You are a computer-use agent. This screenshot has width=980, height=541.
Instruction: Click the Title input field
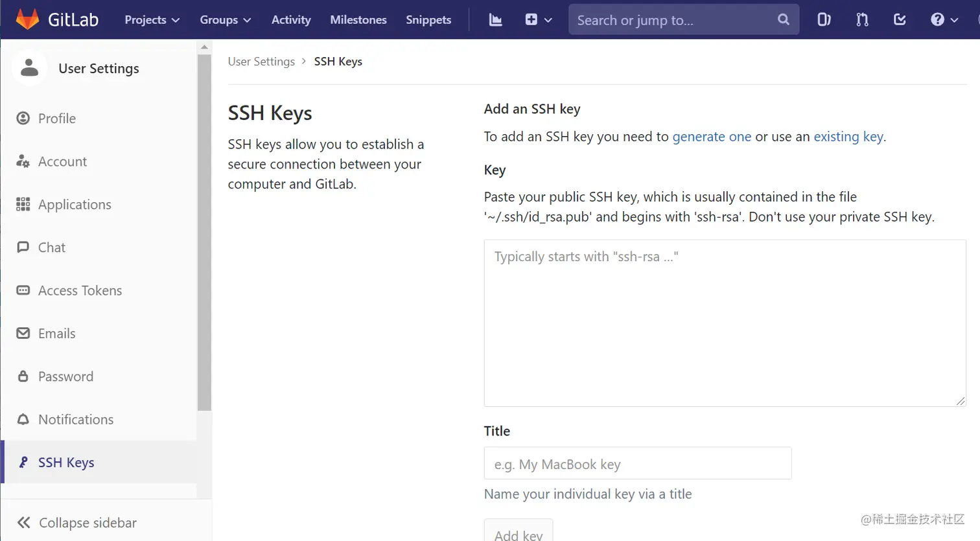[638, 463]
